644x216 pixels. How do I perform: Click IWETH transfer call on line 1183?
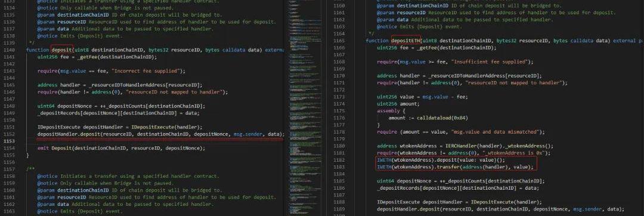[x=455, y=166]
